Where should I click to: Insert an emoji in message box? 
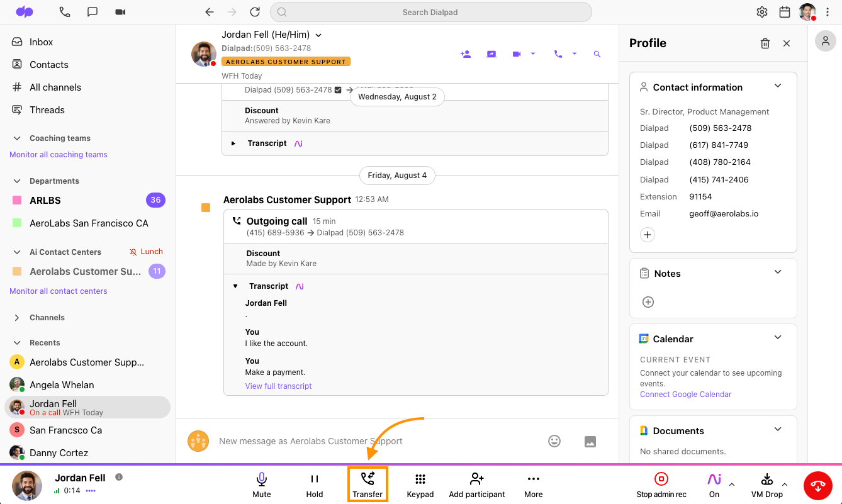[554, 441]
